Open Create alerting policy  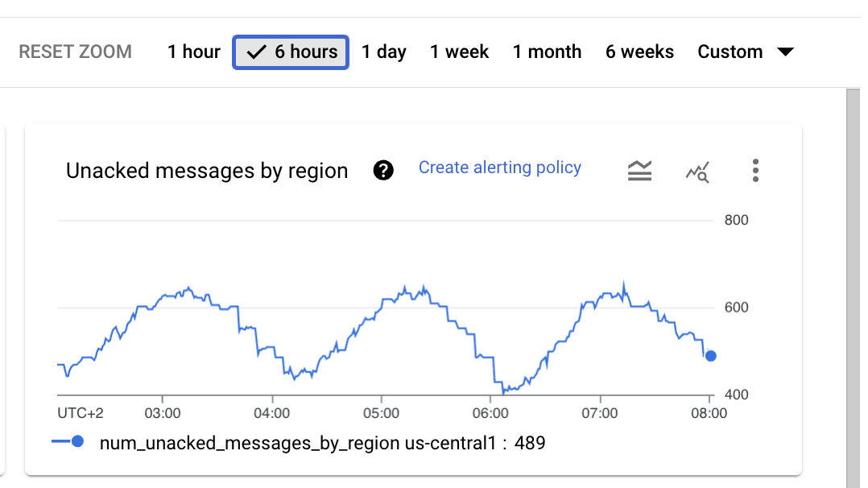[x=499, y=167]
